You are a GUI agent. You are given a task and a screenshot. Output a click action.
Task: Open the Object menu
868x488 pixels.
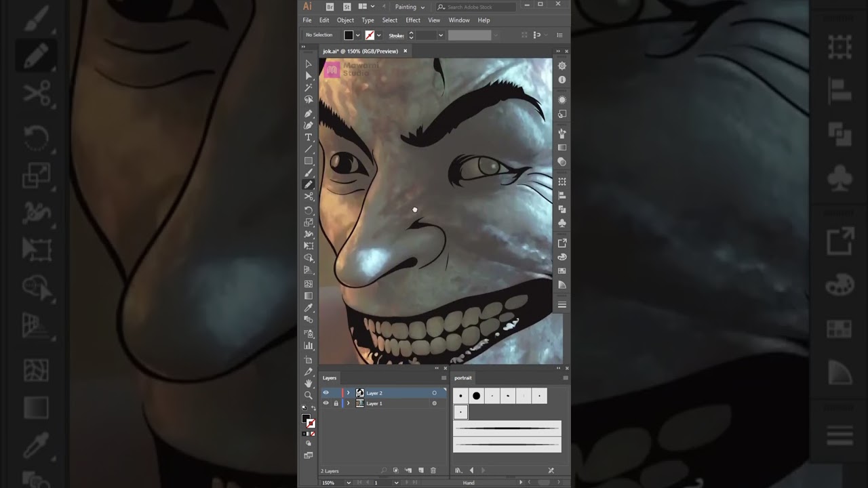[345, 20]
